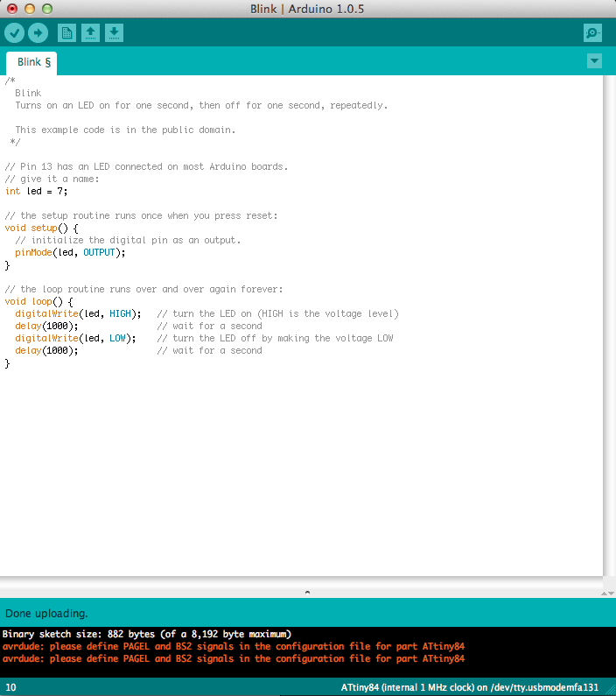Click the first 'delay(1000);' statement

coord(46,327)
